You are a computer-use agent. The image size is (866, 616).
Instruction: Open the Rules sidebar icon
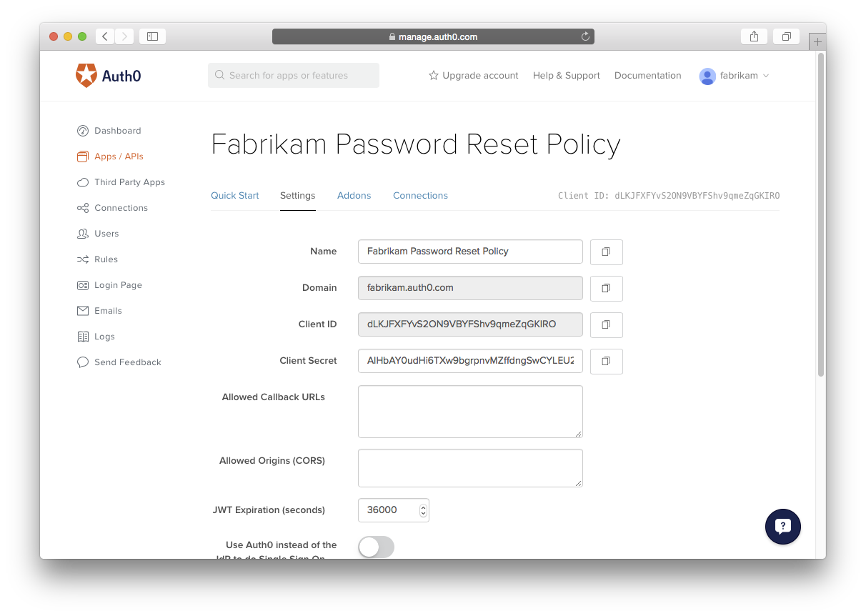tap(83, 259)
